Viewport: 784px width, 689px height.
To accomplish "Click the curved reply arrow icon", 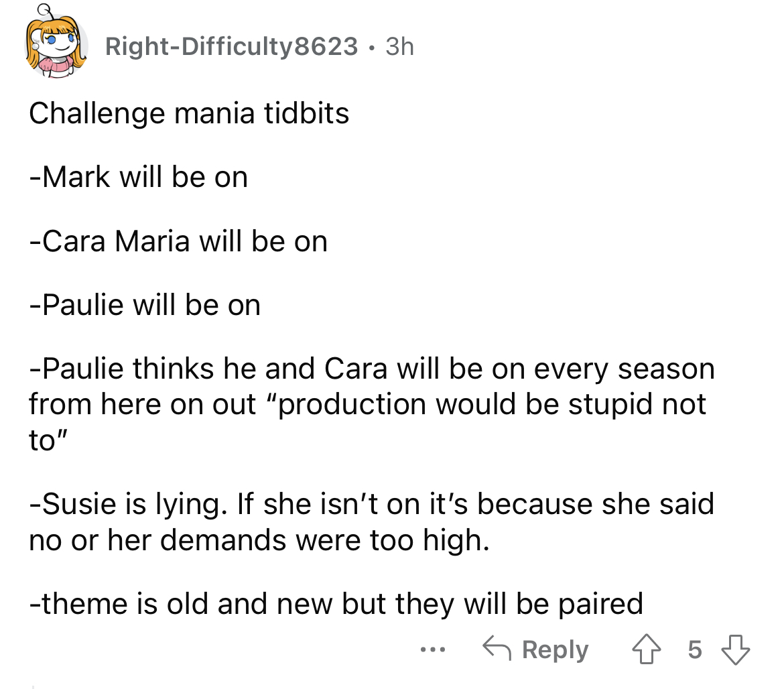I will coord(497,648).
